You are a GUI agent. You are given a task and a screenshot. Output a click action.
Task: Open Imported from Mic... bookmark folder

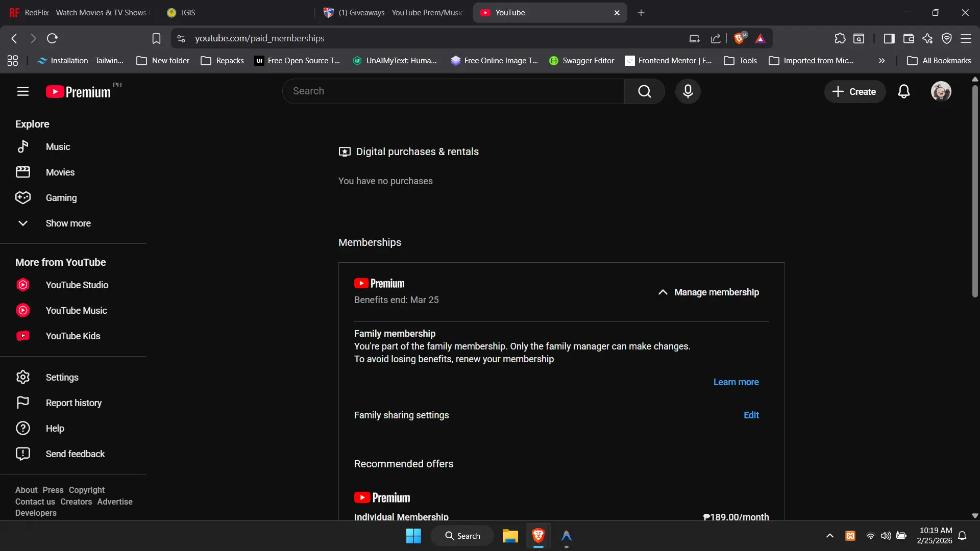coord(811,61)
